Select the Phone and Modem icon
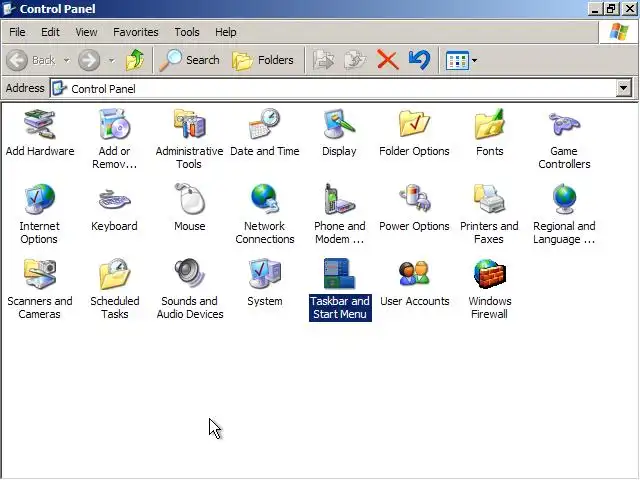The image size is (640, 480). [x=339, y=199]
